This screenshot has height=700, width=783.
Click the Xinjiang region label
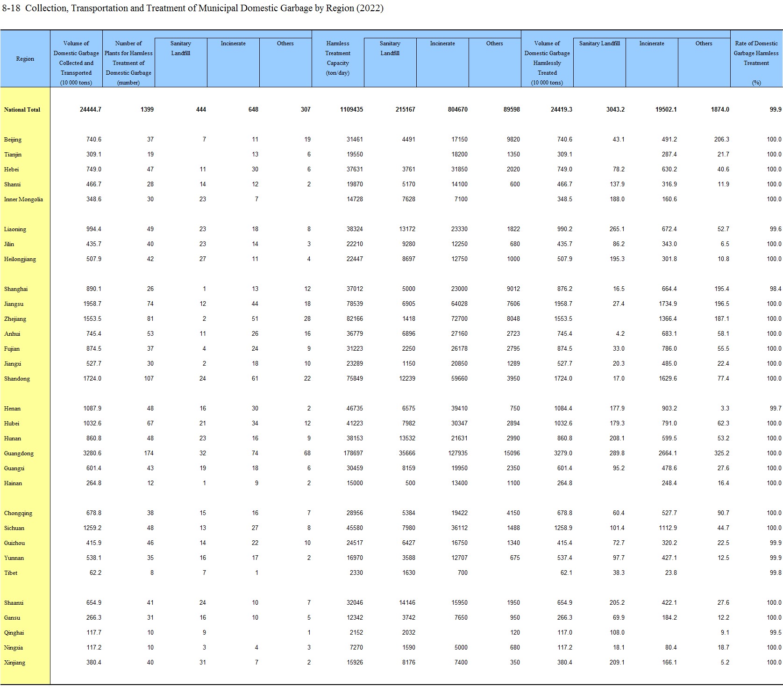coord(14,663)
